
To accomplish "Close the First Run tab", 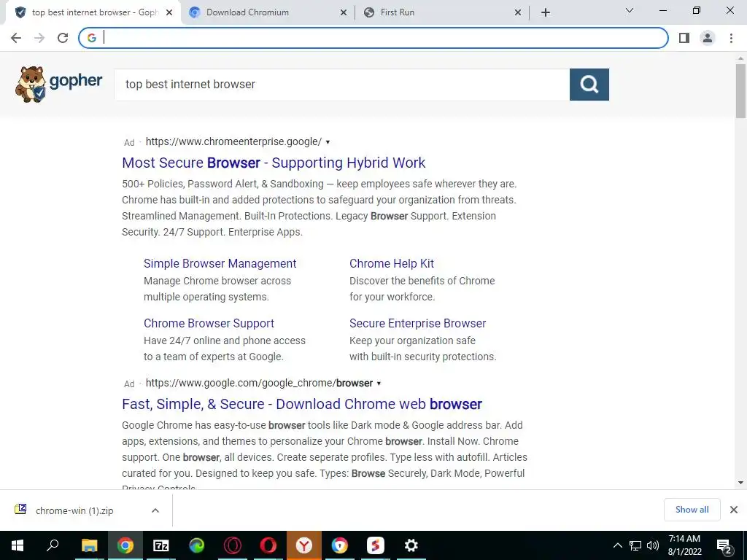I will pos(518,13).
